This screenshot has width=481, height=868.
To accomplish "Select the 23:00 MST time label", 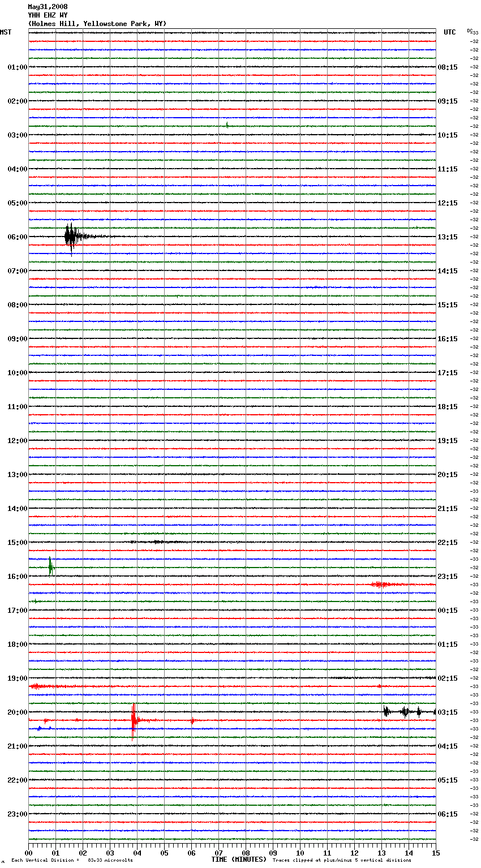I will pos(18,814).
